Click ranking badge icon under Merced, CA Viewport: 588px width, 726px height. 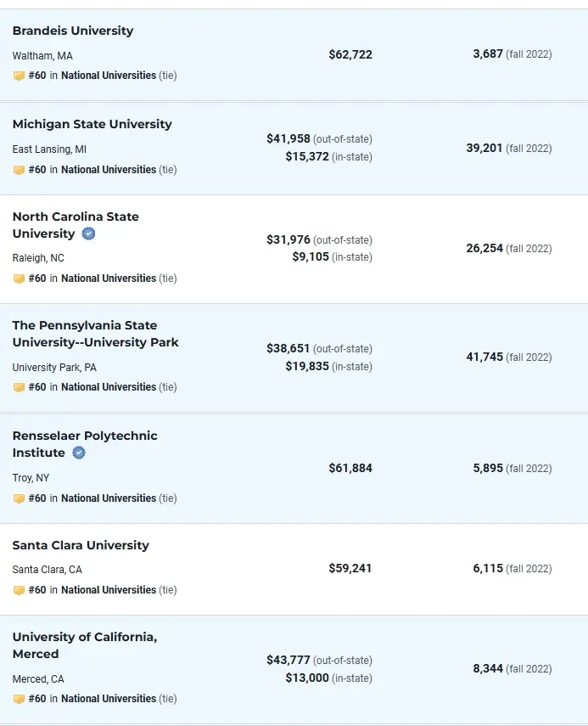point(19,699)
